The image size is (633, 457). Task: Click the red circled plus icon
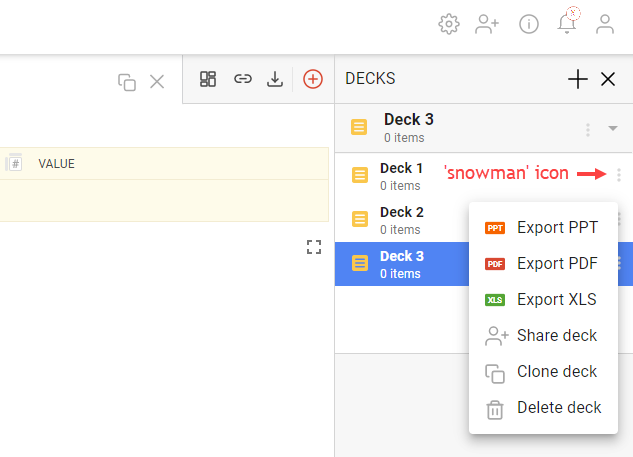pyautogui.click(x=313, y=78)
